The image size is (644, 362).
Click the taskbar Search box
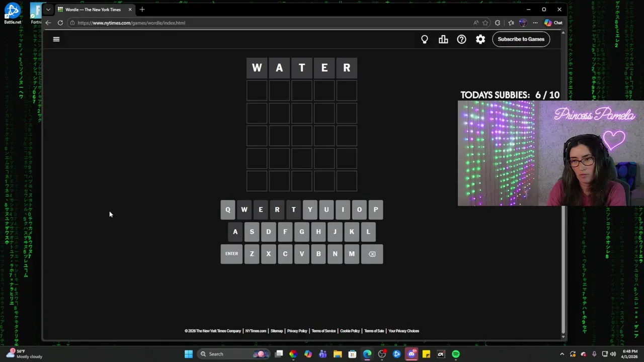[234, 354]
